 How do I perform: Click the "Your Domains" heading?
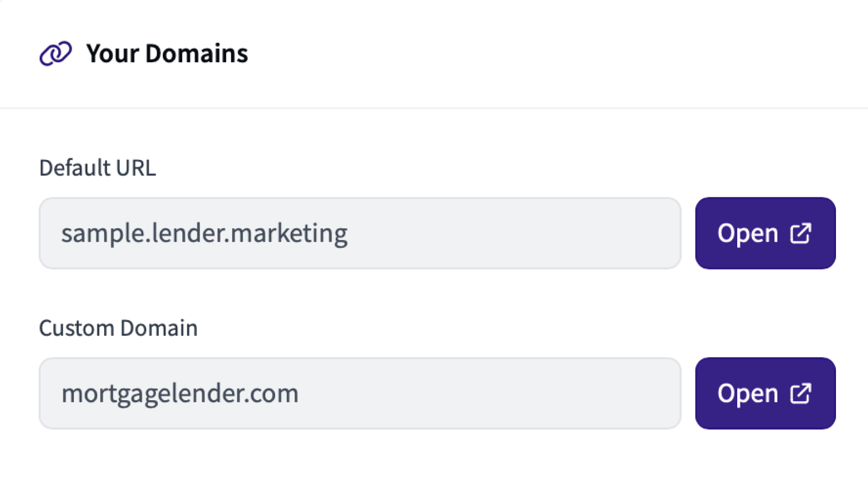coord(167,53)
